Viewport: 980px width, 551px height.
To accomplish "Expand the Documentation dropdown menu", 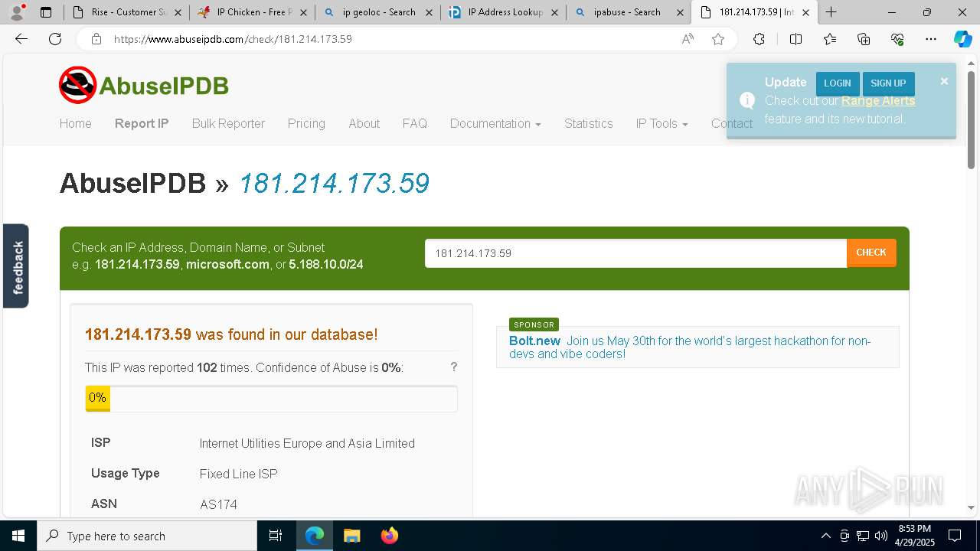I will 495,123.
